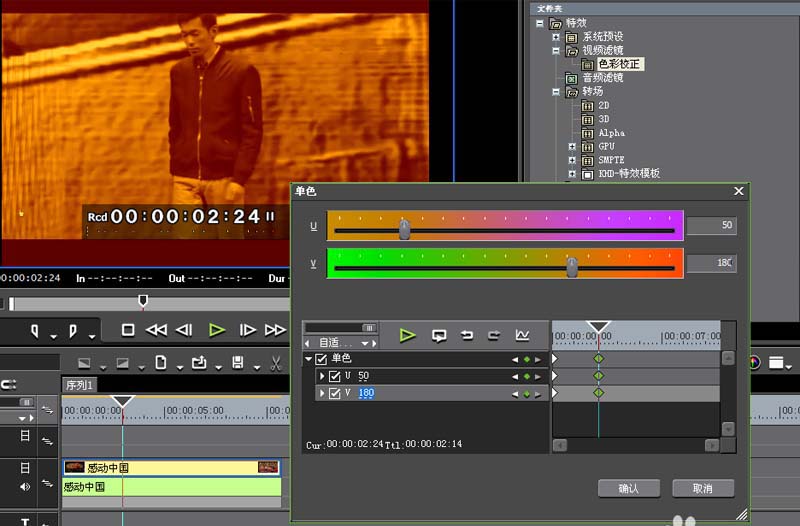Screen dimensions: 800x526
Task: Click the Fast Forward button in the player
Action: pos(275,330)
